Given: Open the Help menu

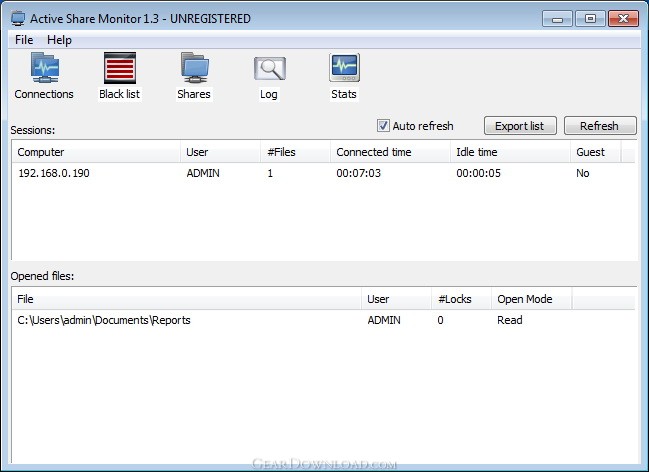Looking at the screenshot, I should 59,40.
